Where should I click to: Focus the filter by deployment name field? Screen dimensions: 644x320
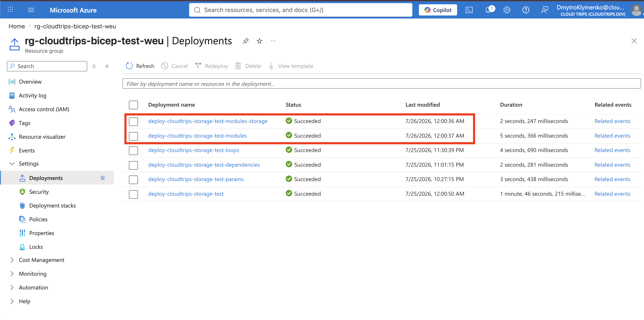[x=382, y=84]
